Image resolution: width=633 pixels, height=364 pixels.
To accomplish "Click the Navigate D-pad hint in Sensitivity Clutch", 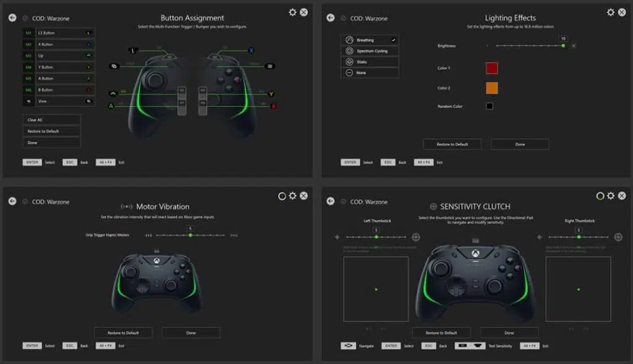I will (x=348, y=345).
